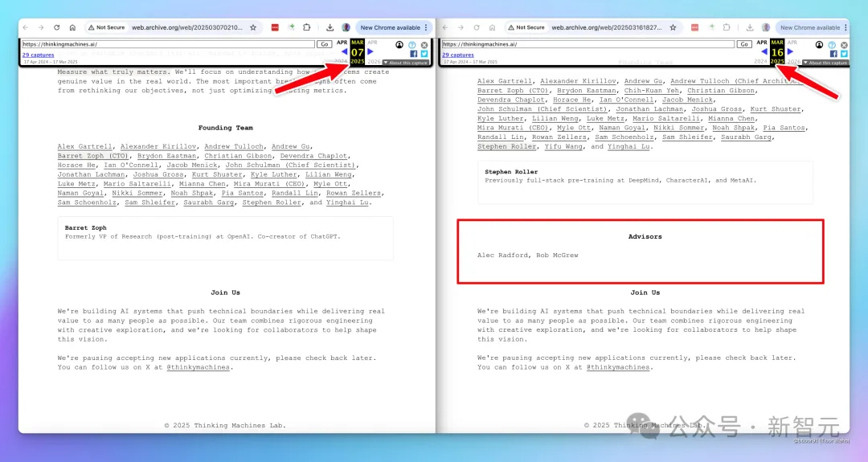Click the back arrow in the right browser window
The height and width of the screenshot is (462, 868).
tap(445, 27)
